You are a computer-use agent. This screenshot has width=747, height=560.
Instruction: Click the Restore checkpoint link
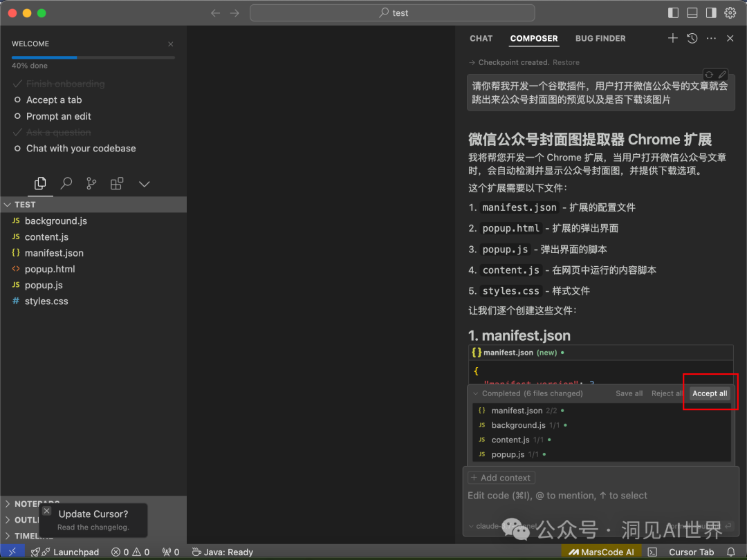(566, 62)
